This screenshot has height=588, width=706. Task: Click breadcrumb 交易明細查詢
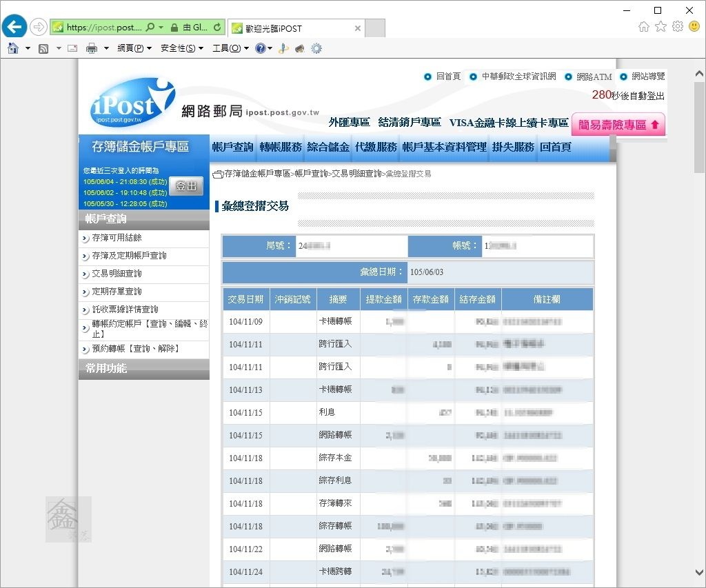click(356, 174)
